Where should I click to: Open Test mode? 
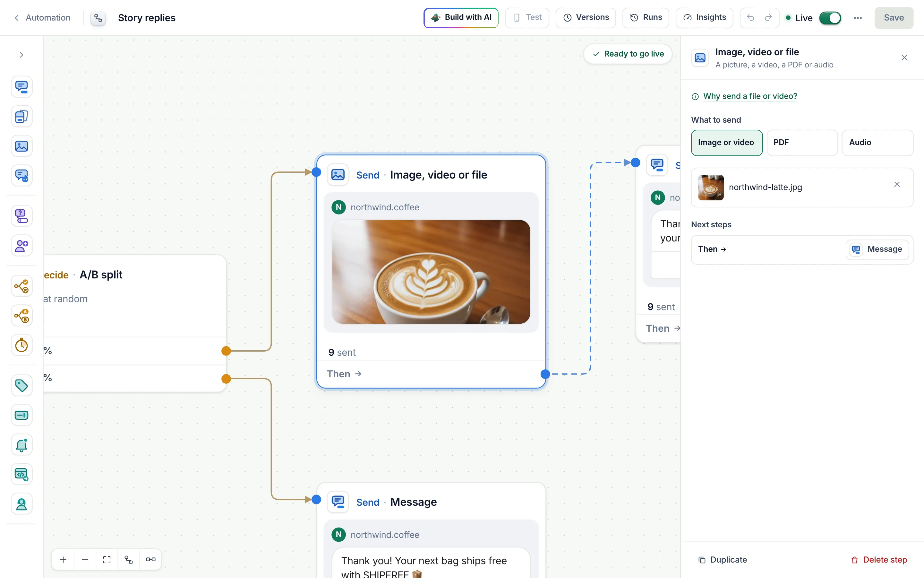[x=527, y=18]
